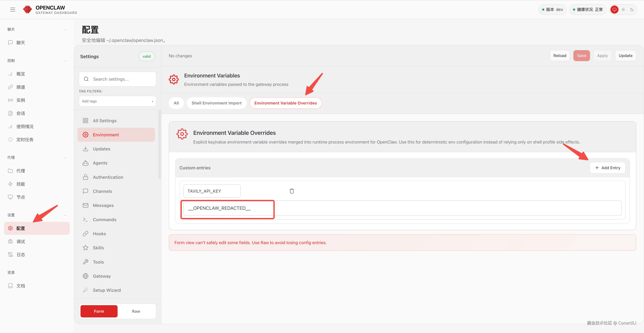Screen dimensions: 644x333
Task: Select light theme sun icon
Action: click(623, 10)
